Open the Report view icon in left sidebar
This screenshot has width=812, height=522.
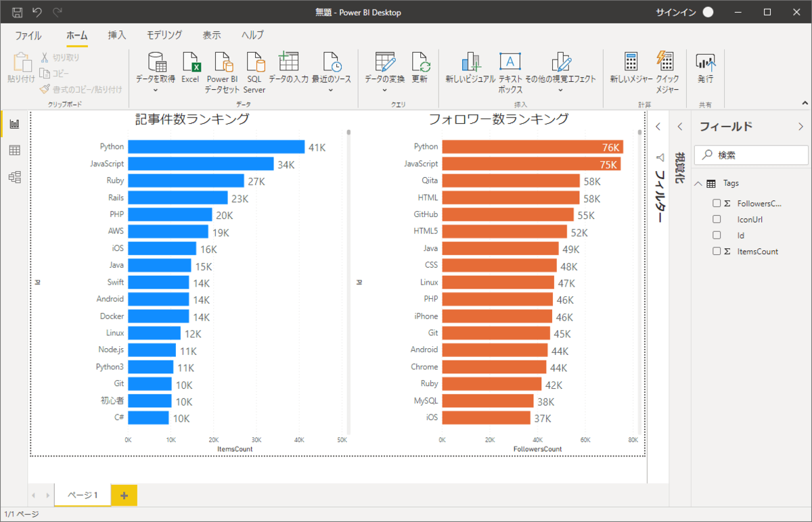(x=14, y=124)
